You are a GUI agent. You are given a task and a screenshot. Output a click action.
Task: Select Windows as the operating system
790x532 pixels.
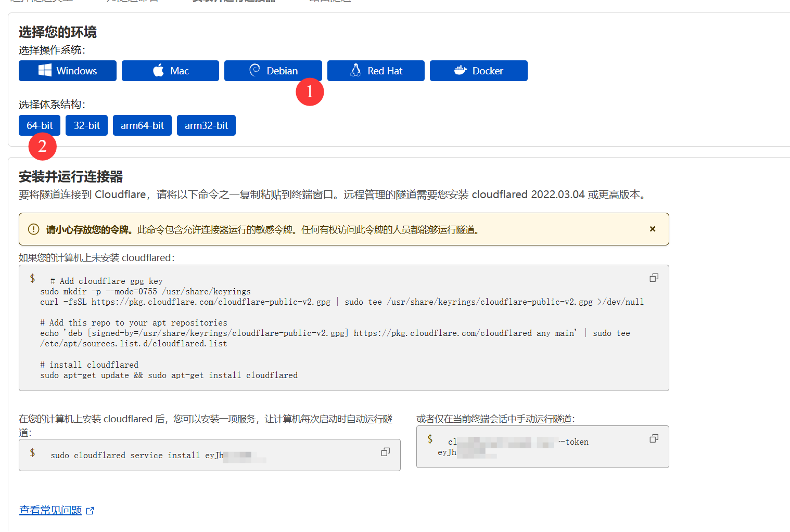pyautogui.click(x=67, y=71)
